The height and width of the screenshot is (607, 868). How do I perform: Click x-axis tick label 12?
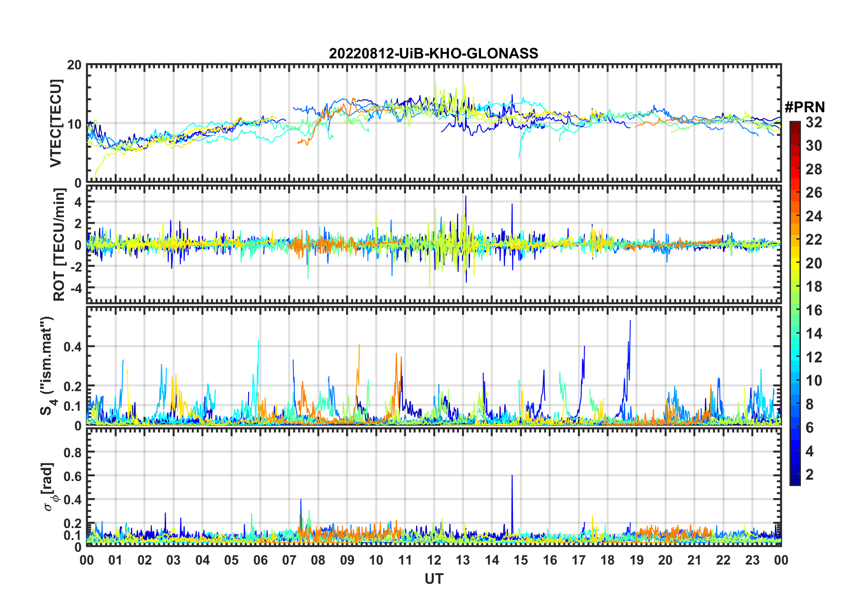(434, 560)
